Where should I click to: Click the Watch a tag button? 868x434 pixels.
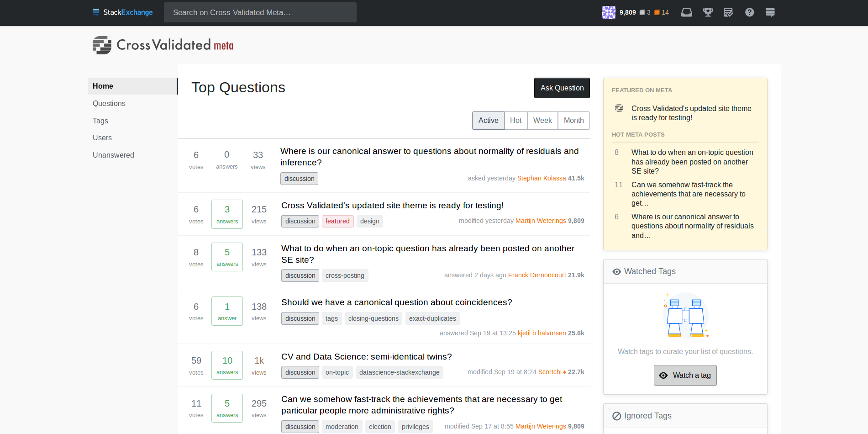pos(685,376)
